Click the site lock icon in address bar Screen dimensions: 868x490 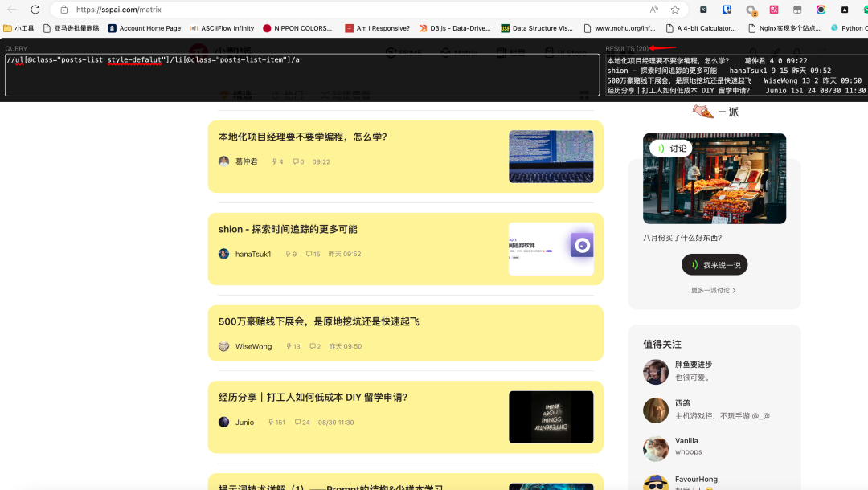(x=64, y=10)
